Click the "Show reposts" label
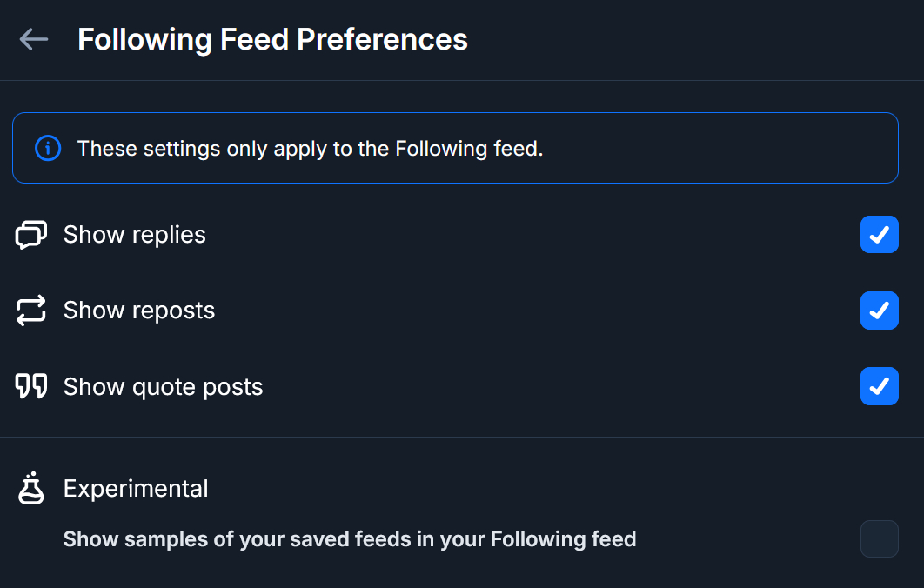924x588 pixels. pyautogui.click(x=139, y=311)
